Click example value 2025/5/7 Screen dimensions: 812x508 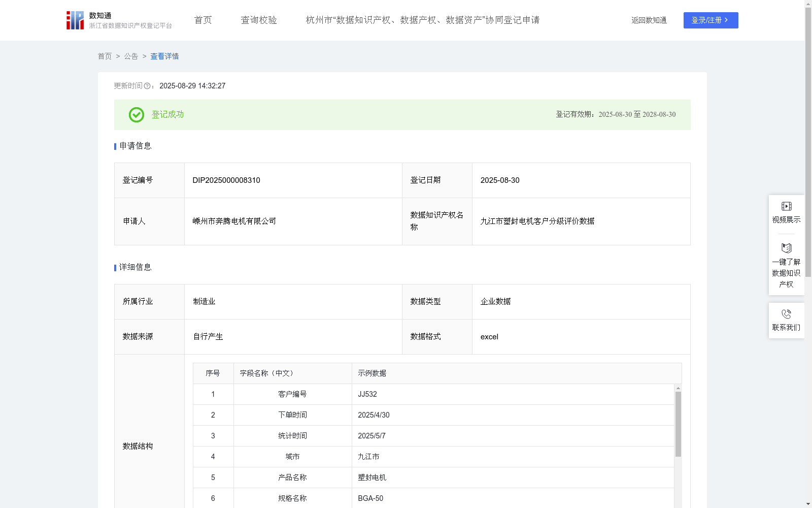click(371, 436)
